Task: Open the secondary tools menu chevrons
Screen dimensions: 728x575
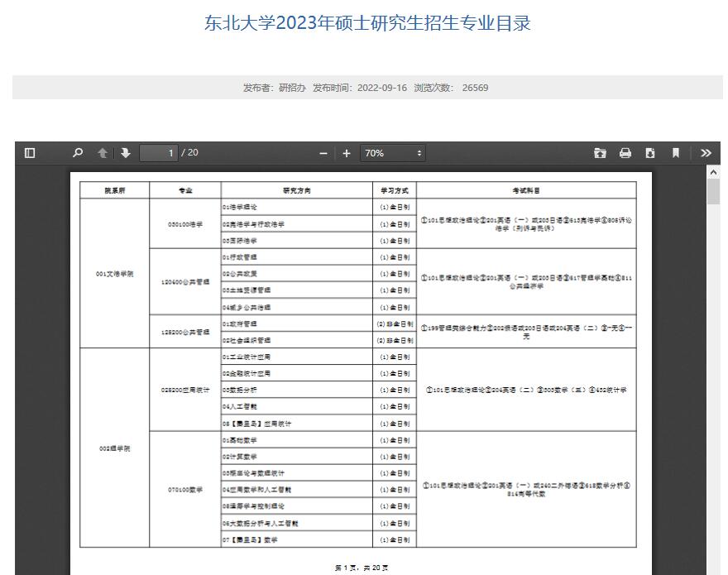Action: pyautogui.click(x=706, y=153)
